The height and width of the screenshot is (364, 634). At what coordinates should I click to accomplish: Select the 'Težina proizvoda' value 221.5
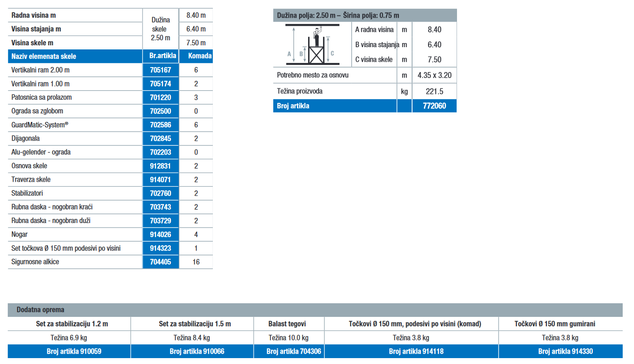434,92
